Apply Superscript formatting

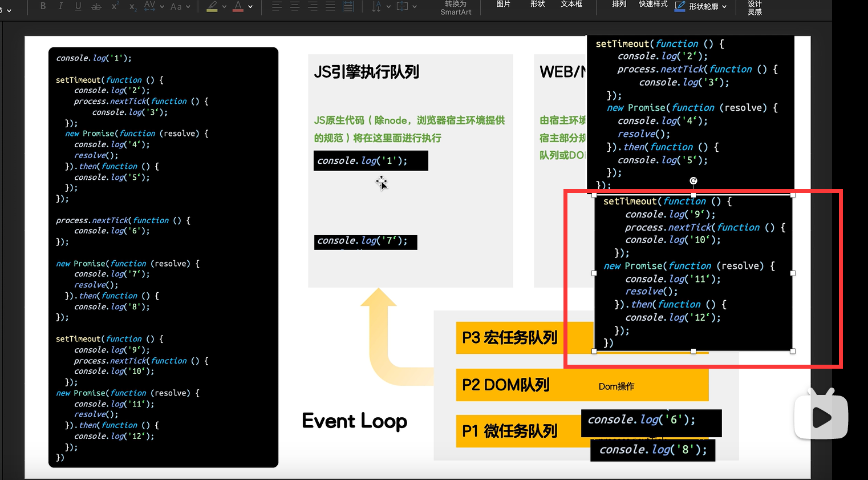click(x=115, y=6)
